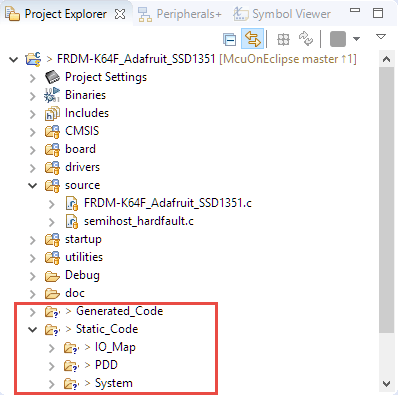Expand the System folder arrow
Viewport: 398px width, 395px height.
(x=52, y=384)
